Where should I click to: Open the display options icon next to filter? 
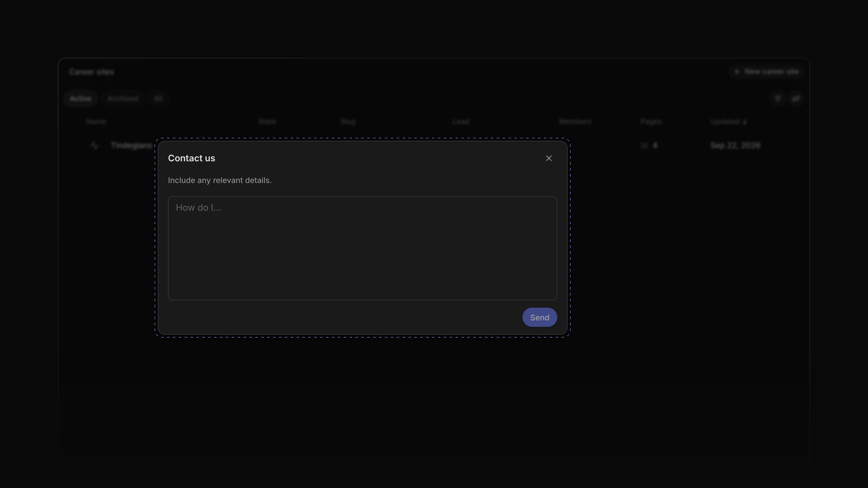796,99
